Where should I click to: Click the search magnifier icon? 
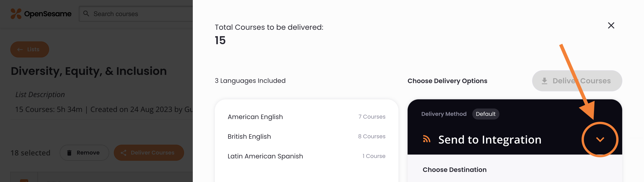86,14
